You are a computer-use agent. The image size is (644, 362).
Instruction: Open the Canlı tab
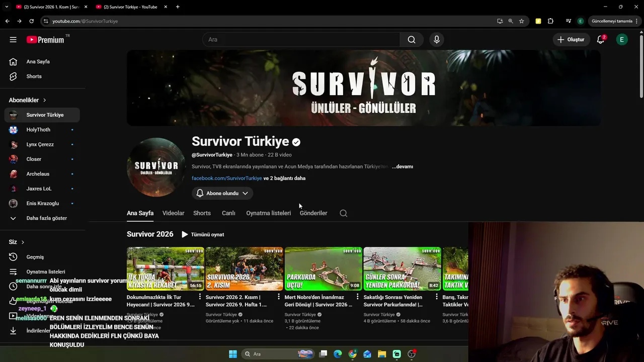pyautogui.click(x=228, y=213)
